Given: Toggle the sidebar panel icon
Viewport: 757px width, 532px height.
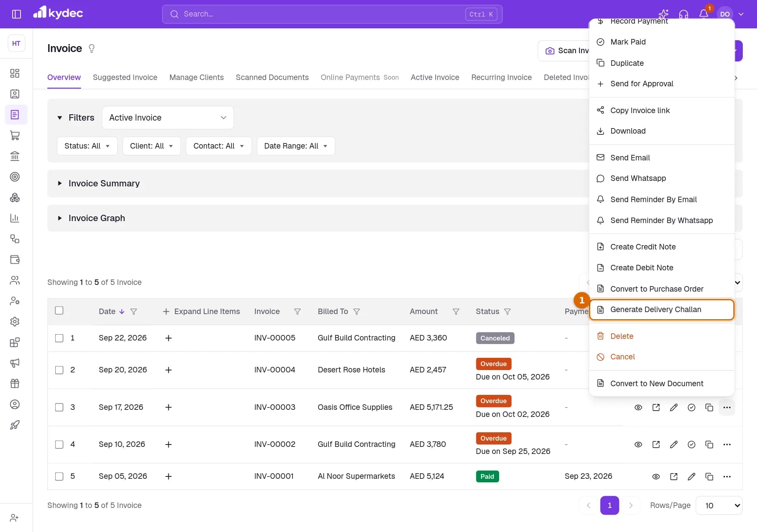Looking at the screenshot, I should click(x=17, y=14).
